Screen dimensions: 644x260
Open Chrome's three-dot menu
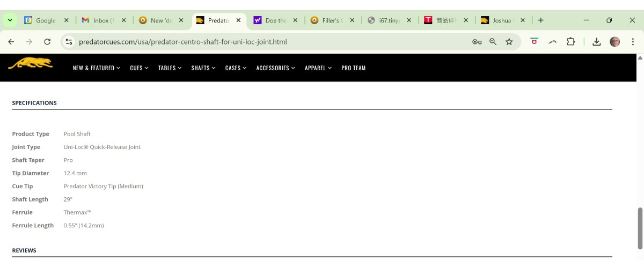(632, 42)
